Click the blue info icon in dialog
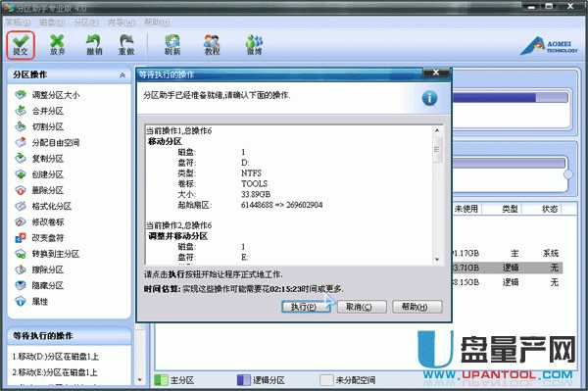Viewport: 588px width, 391px height. pos(429,98)
